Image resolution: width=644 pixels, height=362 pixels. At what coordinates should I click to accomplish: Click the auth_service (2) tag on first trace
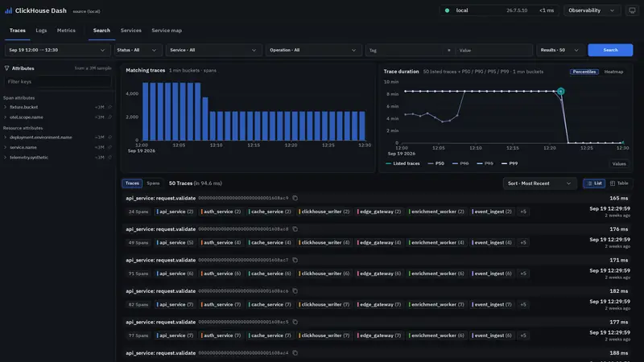coord(221,212)
